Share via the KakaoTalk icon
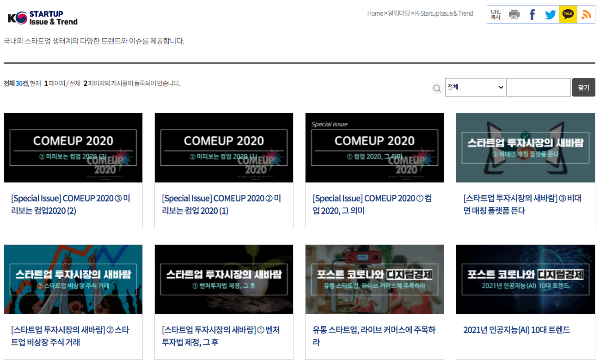The height and width of the screenshot is (364, 600). click(x=568, y=14)
